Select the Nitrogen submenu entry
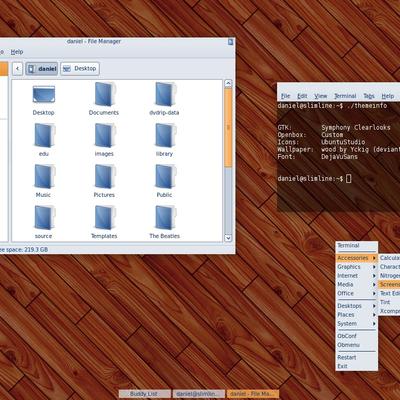The height and width of the screenshot is (400, 400). pyautogui.click(x=389, y=276)
